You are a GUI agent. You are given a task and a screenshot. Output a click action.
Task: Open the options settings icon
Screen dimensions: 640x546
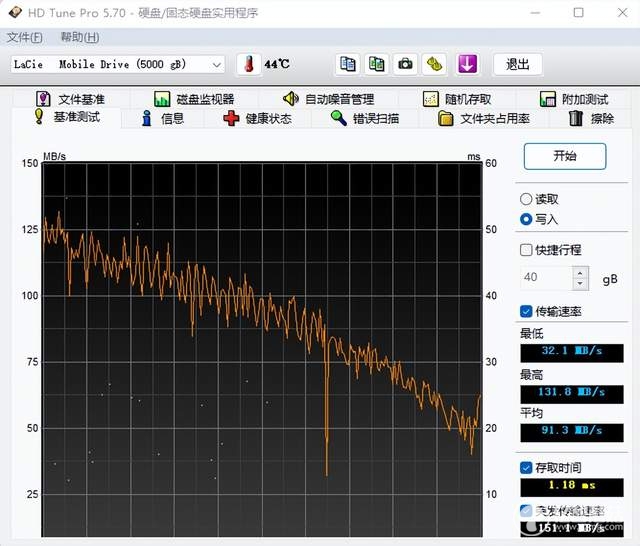tap(434, 64)
